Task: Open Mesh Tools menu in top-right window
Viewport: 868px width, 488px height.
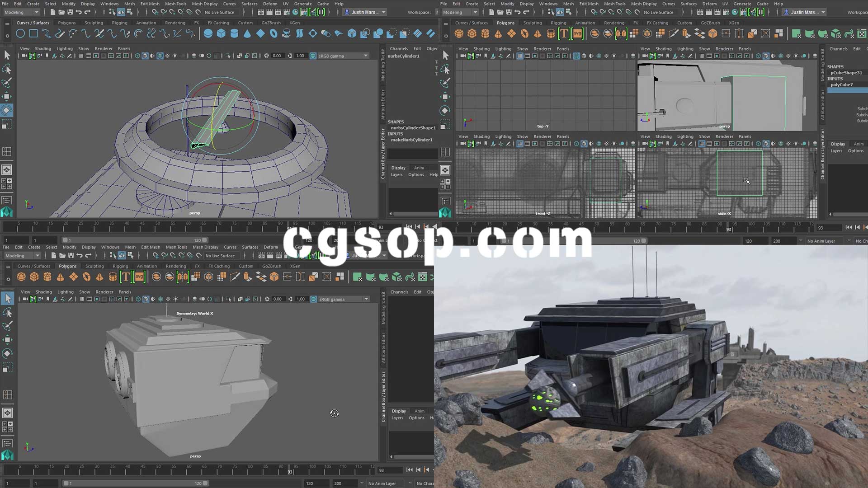Action: pyautogui.click(x=614, y=4)
